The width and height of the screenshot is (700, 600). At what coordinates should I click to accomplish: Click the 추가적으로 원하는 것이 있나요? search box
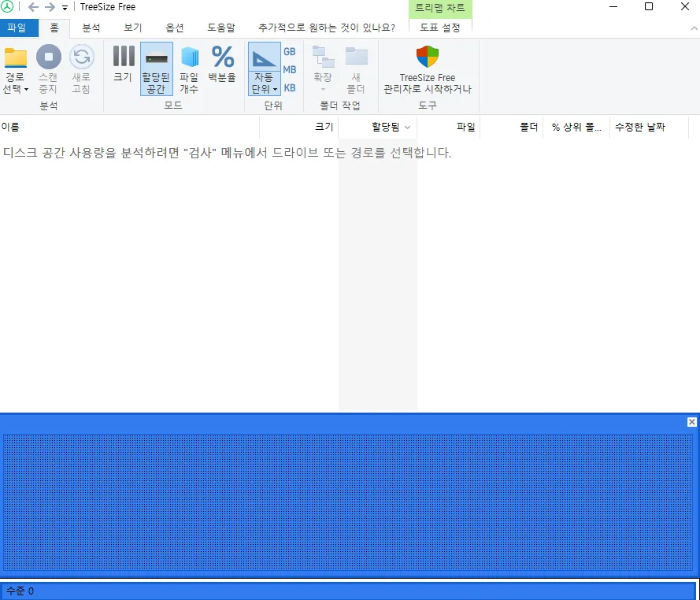[327, 28]
